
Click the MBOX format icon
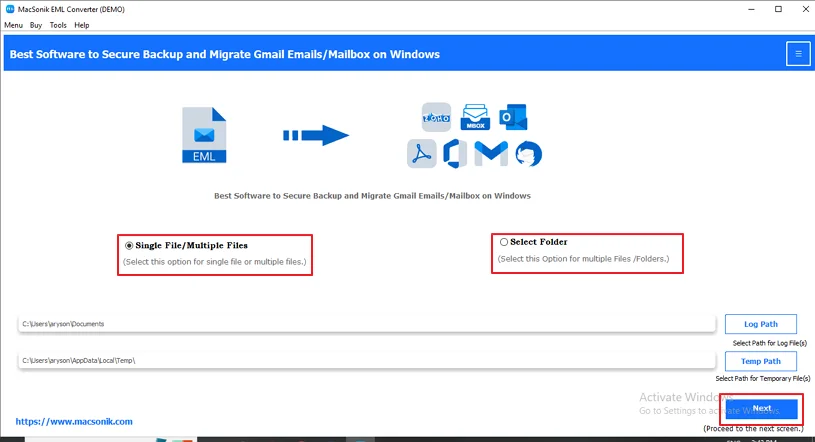(475, 117)
